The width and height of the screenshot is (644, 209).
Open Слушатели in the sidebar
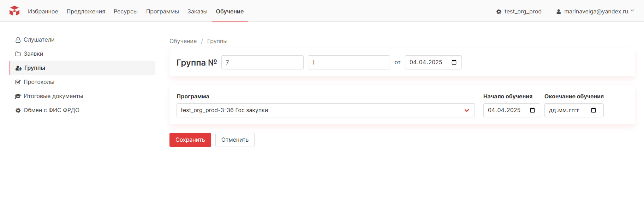[x=39, y=40]
